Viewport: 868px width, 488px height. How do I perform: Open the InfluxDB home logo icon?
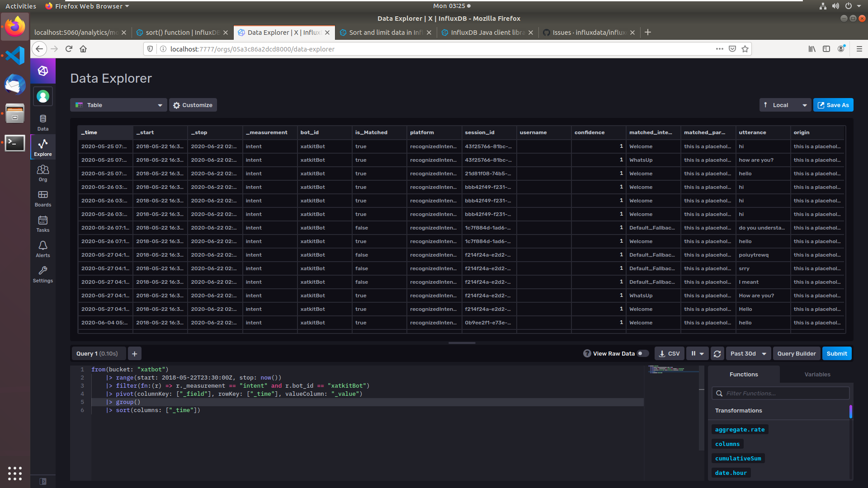[43, 71]
